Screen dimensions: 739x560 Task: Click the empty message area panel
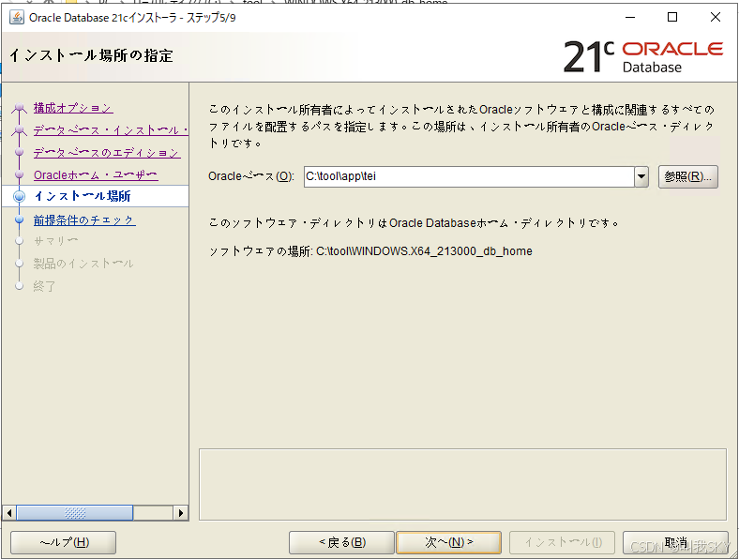point(462,485)
